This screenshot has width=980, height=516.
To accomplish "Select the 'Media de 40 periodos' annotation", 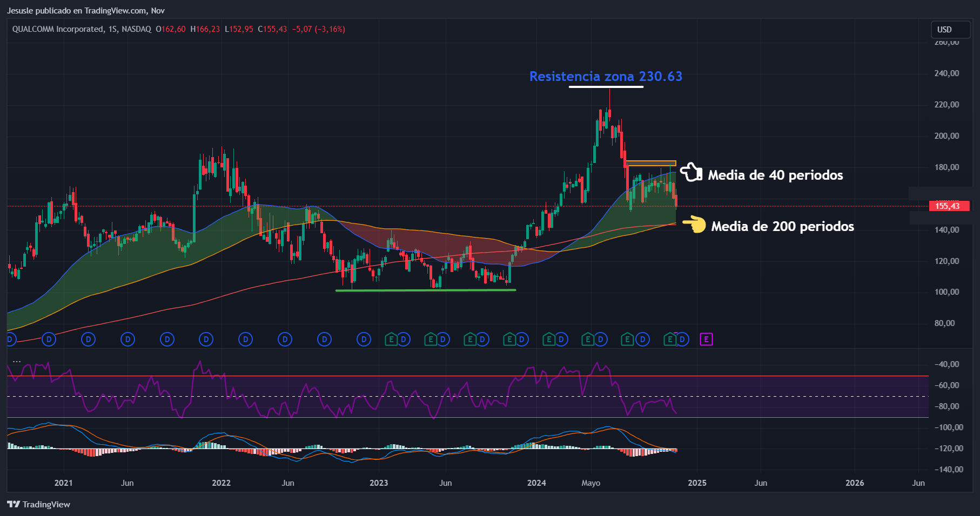I will (x=775, y=175).
